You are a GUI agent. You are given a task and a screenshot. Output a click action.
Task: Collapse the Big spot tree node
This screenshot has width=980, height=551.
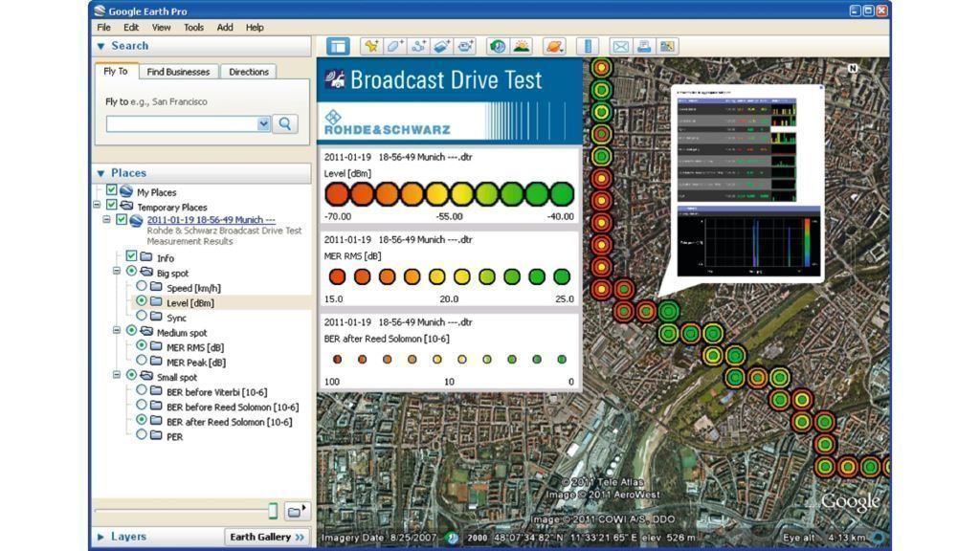click(117, 272)
